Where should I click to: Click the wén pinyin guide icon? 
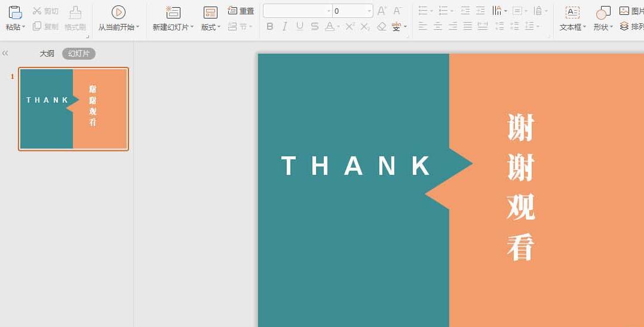coord(396,27)
